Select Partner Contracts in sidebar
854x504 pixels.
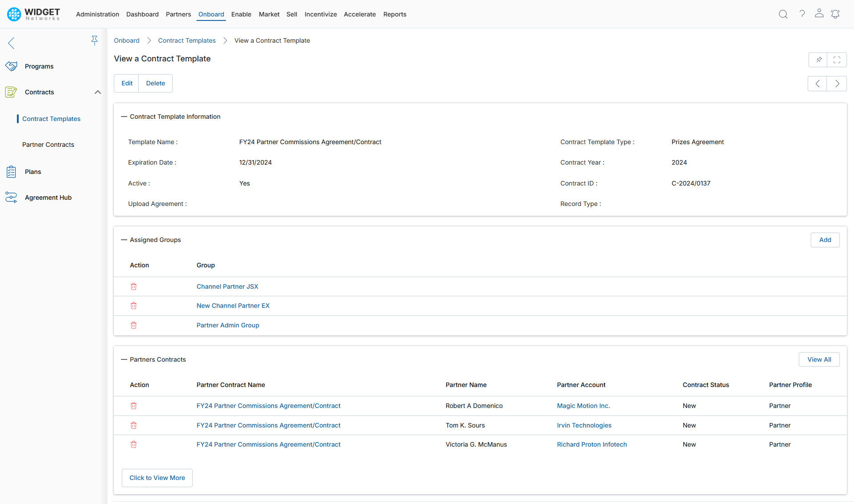(48, 145)
